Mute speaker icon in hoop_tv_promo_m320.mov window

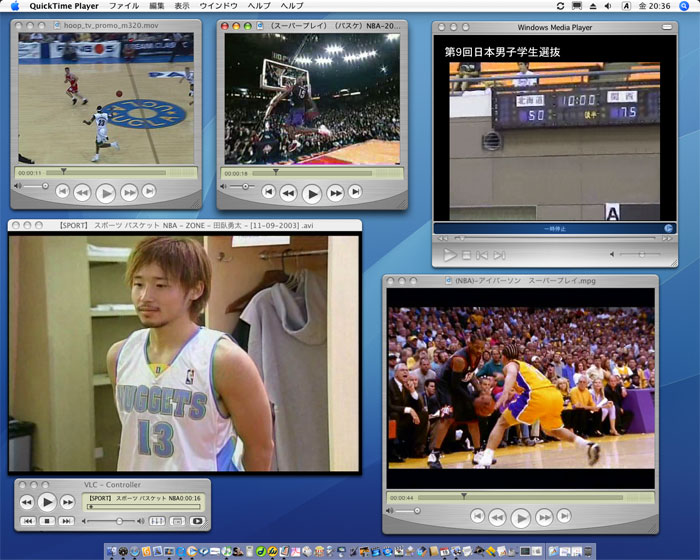pos(17,186)
